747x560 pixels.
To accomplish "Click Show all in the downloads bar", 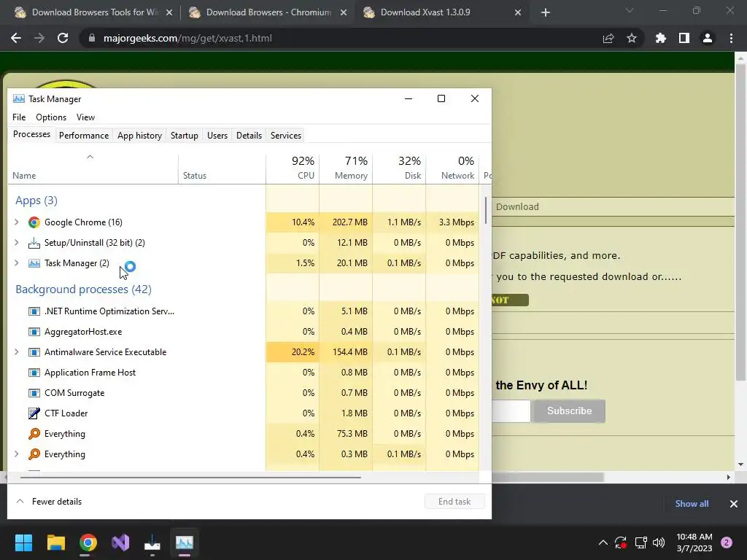I will pyautogui.click(x=692, y=504).
